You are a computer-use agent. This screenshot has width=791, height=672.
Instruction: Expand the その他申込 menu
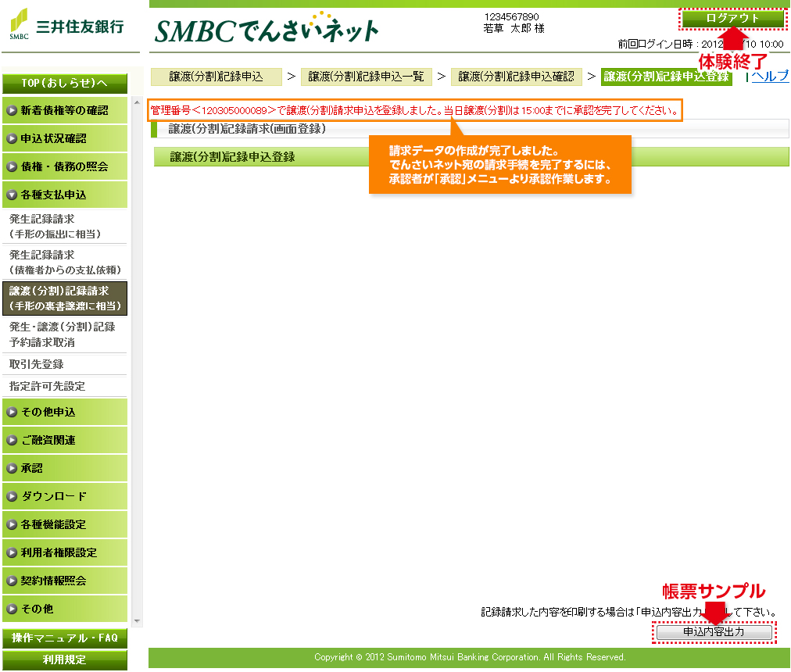65,412
